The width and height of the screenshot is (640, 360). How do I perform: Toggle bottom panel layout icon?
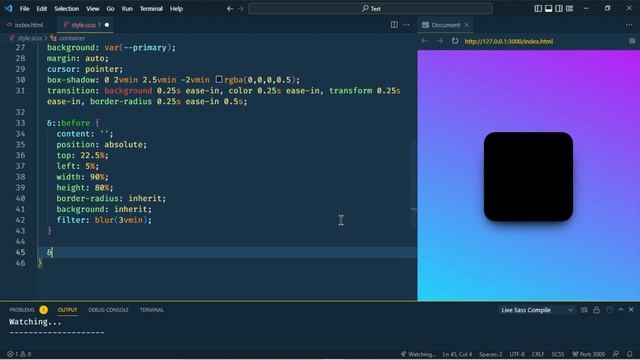coord(549,9)
